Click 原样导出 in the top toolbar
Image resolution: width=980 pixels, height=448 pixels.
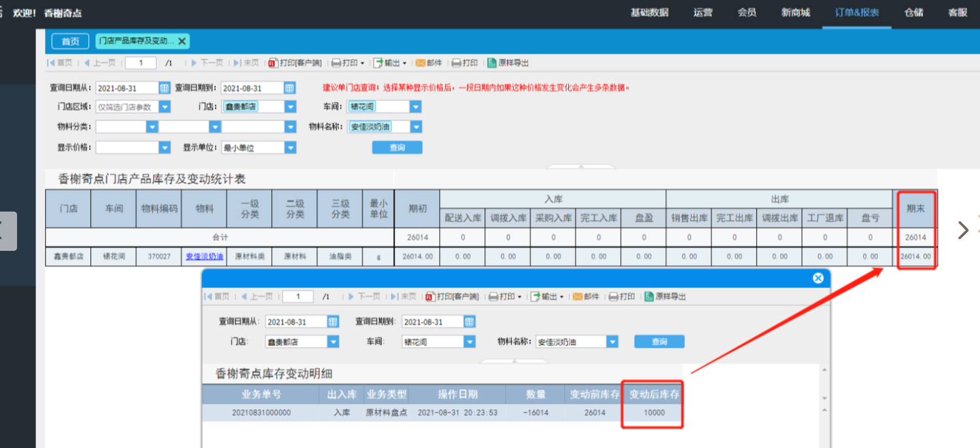tap(492, 63)
